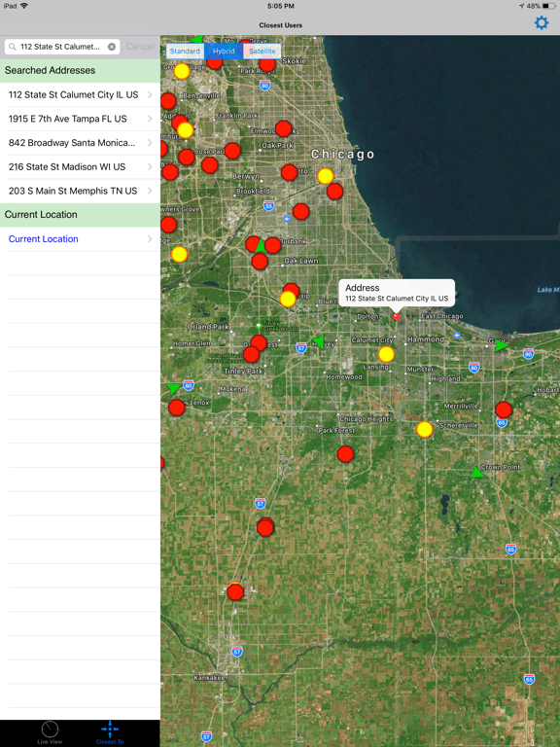Select yellow marker left of Park Ridge

tap(182, 71)
